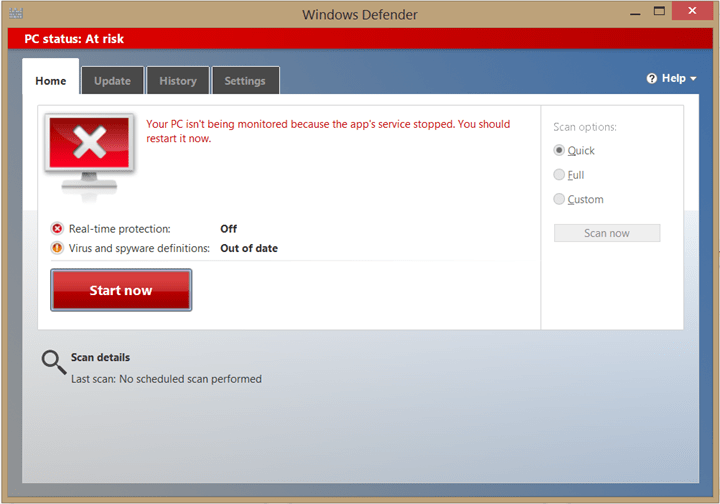Screen dimensions: 720x504
Task: Click the Real-time protection label
Action: point(119,229)
